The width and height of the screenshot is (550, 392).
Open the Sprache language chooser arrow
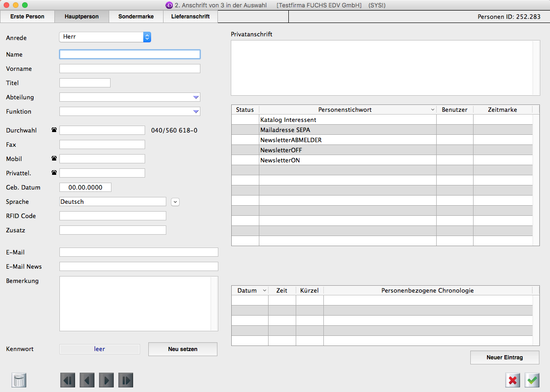click(175, 202)
